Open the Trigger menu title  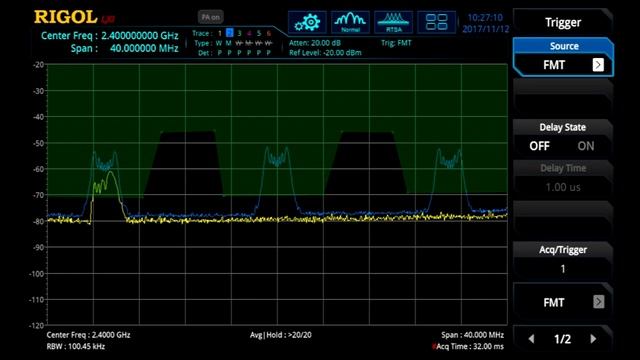(562, 22)
